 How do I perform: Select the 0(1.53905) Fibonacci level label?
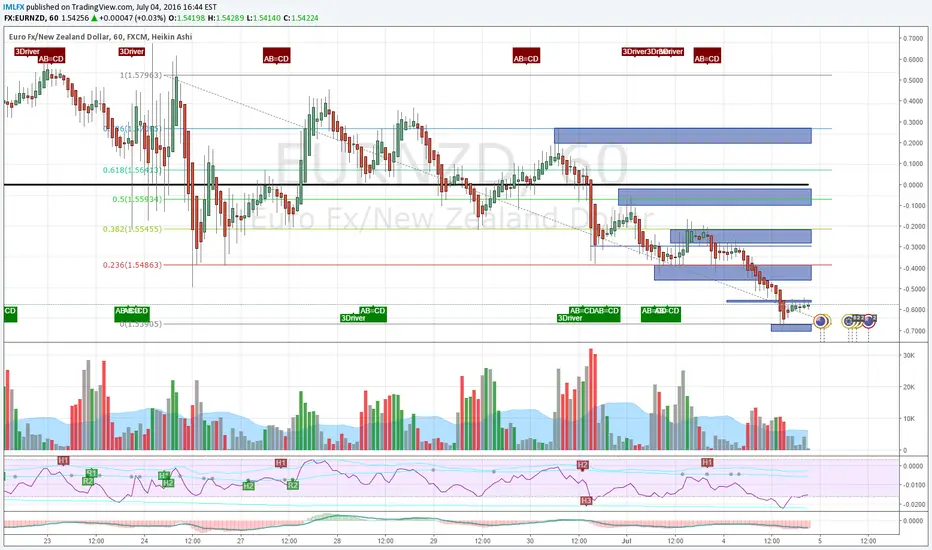tap(141, 324)
